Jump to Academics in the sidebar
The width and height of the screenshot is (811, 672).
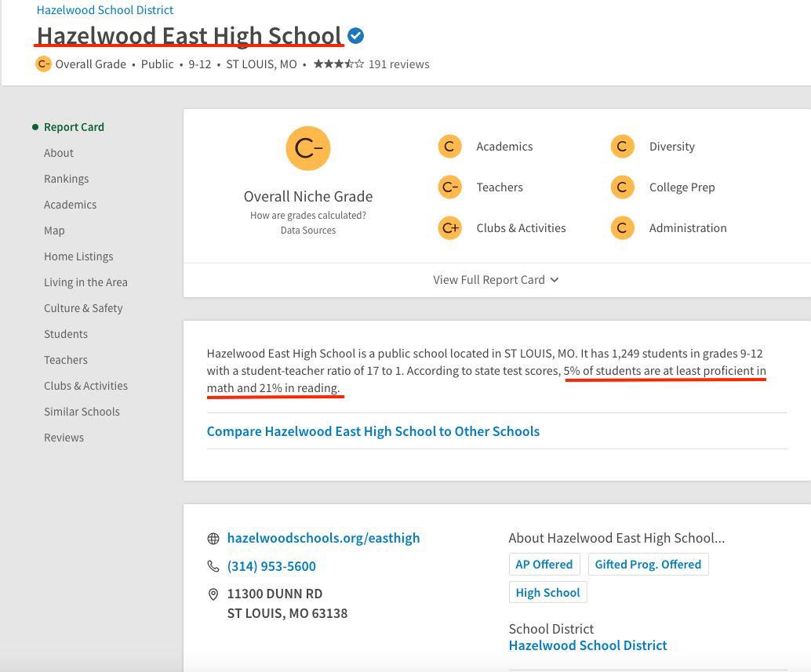tap(70, 205)
